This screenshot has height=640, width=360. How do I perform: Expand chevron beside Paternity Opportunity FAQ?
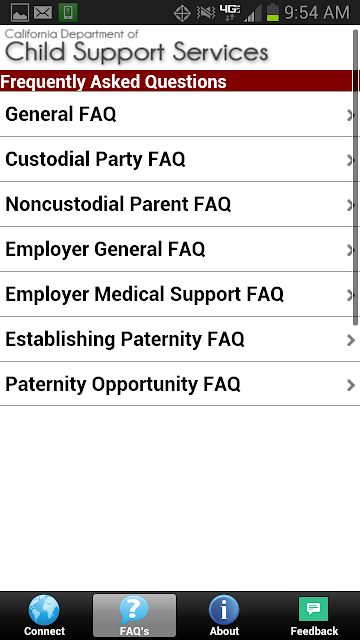click(351, 385)
